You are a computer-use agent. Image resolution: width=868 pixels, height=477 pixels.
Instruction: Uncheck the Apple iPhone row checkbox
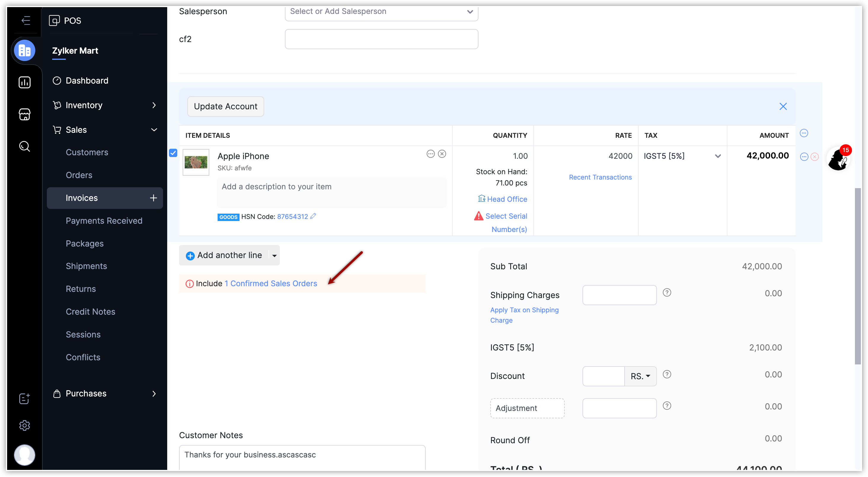(x=173, y=153)
